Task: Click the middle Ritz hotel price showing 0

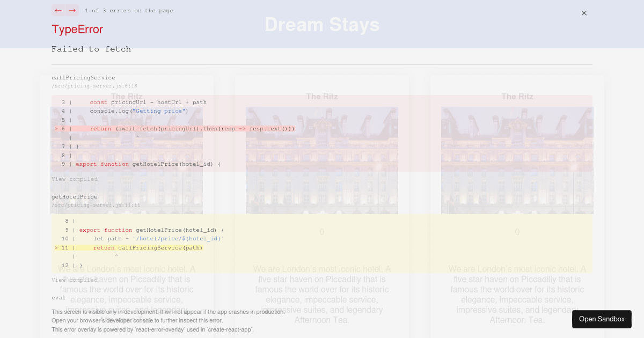Action: tap(322, 232)
